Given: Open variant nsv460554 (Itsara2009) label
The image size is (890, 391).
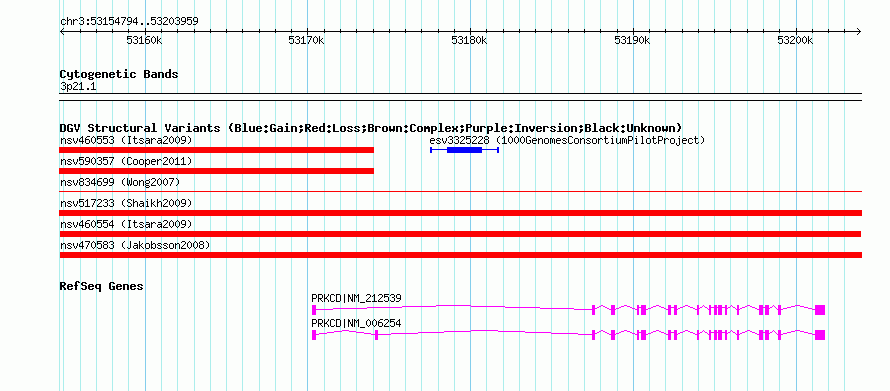Looking at the screenshot, I should [x=126, y=224].
